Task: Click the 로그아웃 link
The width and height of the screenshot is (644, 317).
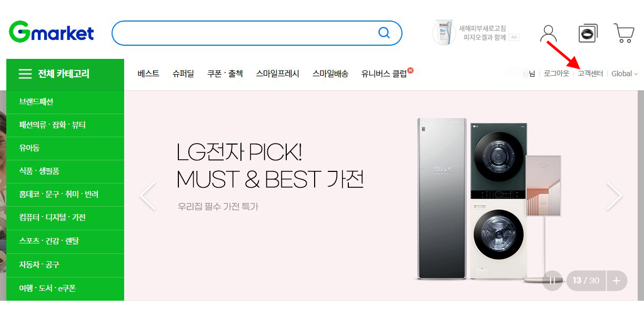Action: coord(557,74)
